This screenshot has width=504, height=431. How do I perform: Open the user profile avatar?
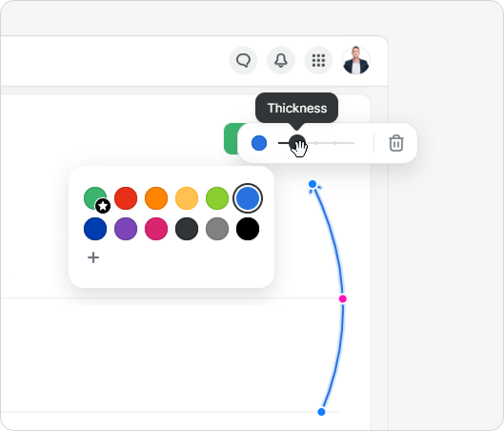click(x=355, y=60)
